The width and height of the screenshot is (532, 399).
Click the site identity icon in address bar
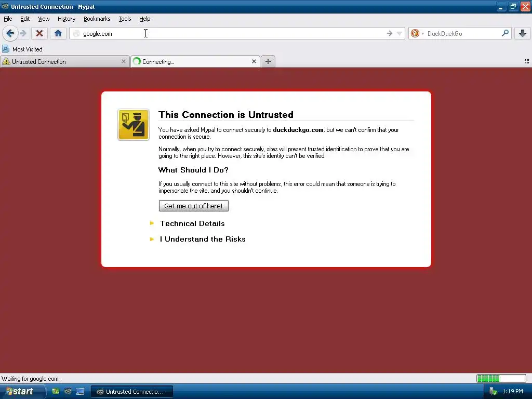pos(76,33)
